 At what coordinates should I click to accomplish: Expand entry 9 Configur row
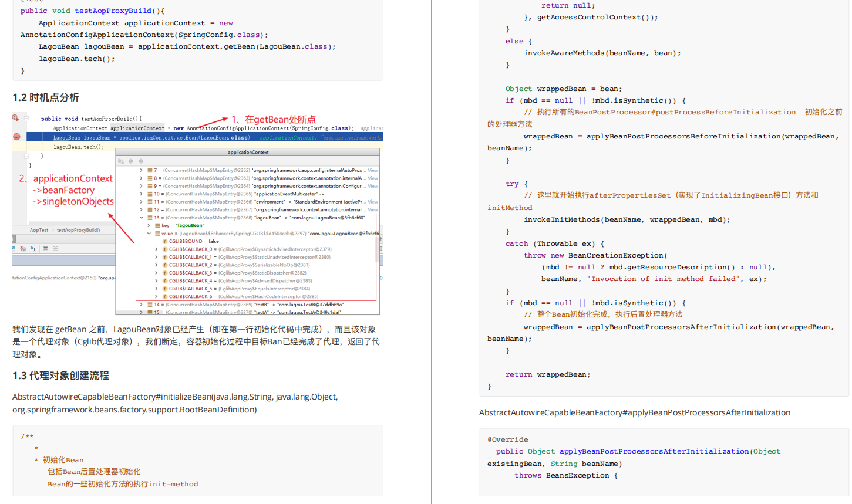click(142, 186)
